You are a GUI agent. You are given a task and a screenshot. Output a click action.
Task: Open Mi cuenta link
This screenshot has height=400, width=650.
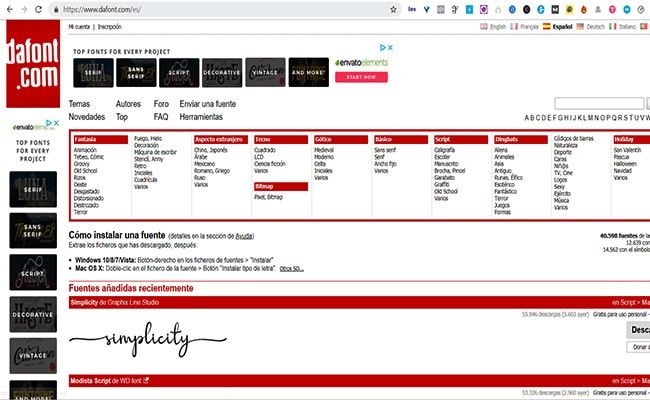pyautogui.click(x=79, y=27)
